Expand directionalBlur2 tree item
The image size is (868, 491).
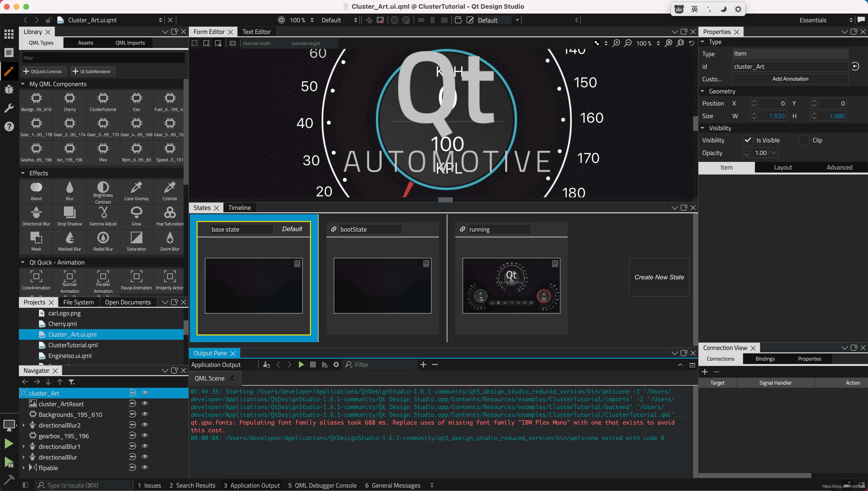(x=23, y=425)
